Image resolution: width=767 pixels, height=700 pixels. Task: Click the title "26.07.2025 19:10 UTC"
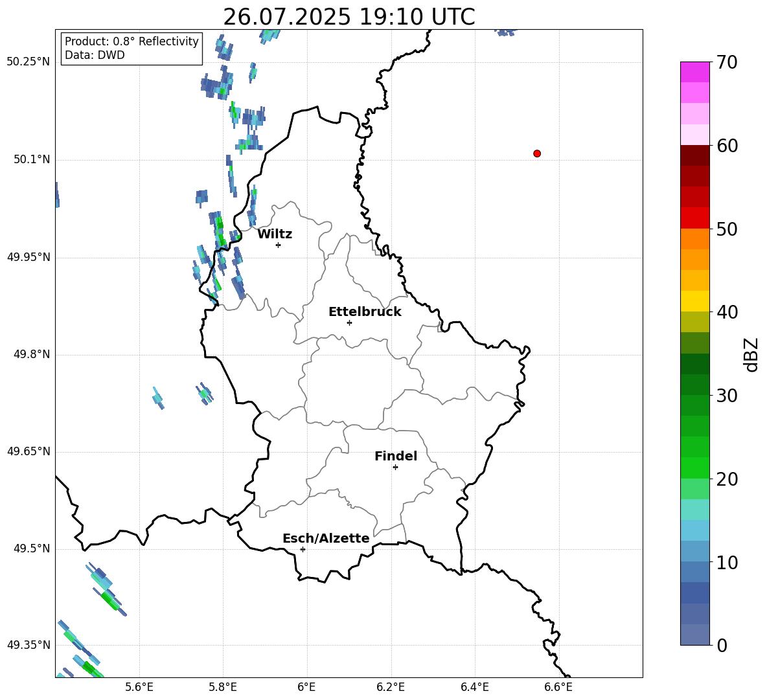[349, 17]
